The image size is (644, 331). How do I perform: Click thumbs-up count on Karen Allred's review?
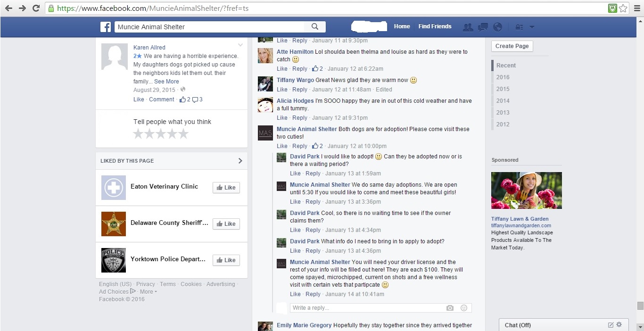[x=185, y=99]
